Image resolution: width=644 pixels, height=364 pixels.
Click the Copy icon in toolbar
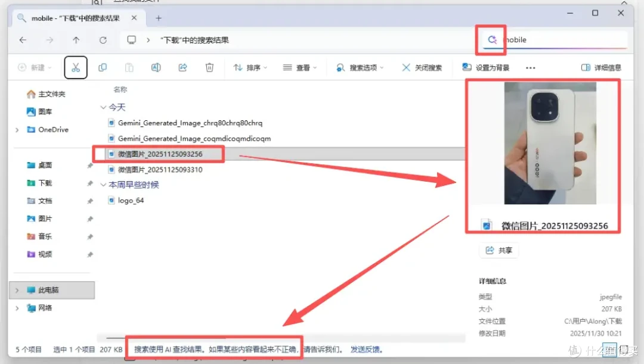[x=103, y=67]
